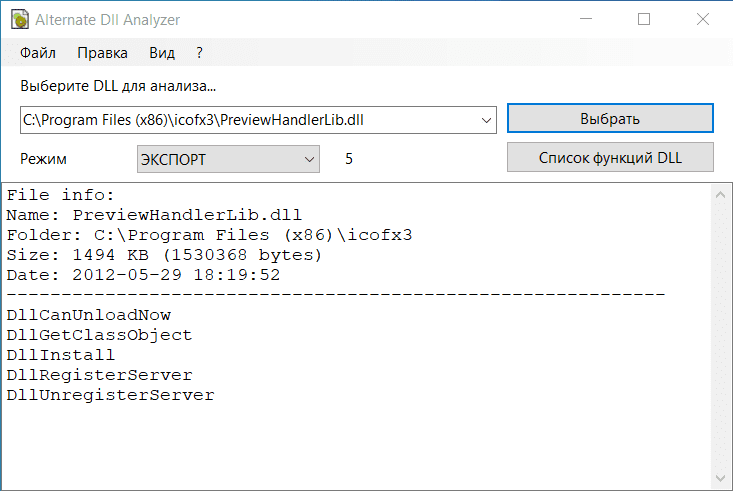733x491 pixels.
Task: Expand the DLL path dropdown arrow
Action: coord(487,120)
